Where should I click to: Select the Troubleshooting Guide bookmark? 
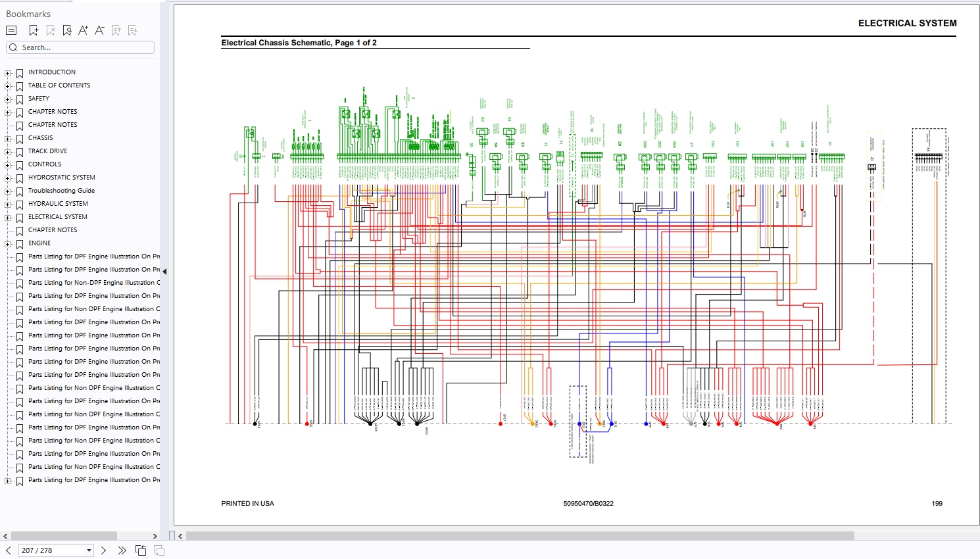click(61, 191)
